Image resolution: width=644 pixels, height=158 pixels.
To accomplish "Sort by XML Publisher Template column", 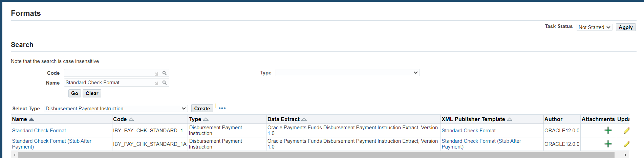I will click(x=510, y=119).
